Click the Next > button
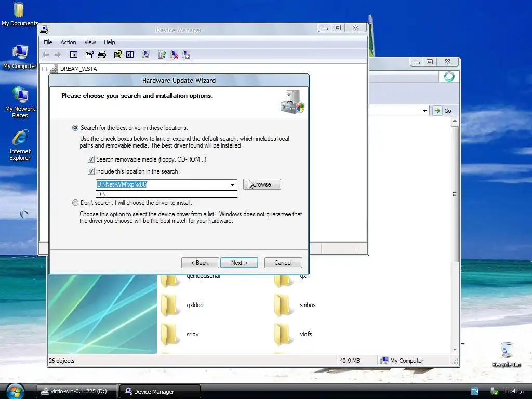Image resolution: width=532 pixels, height=399 pixels. tap(239, 263)
